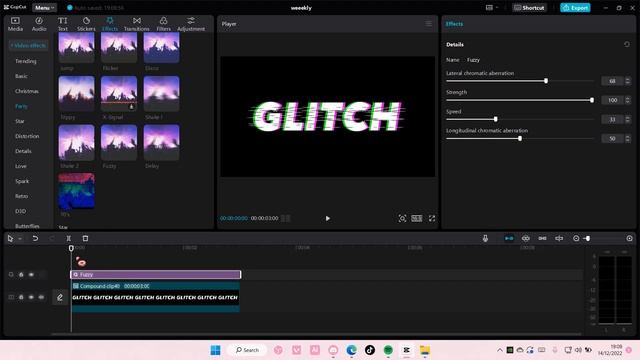Open the Player panel menu icon

(x=429, y=24)
